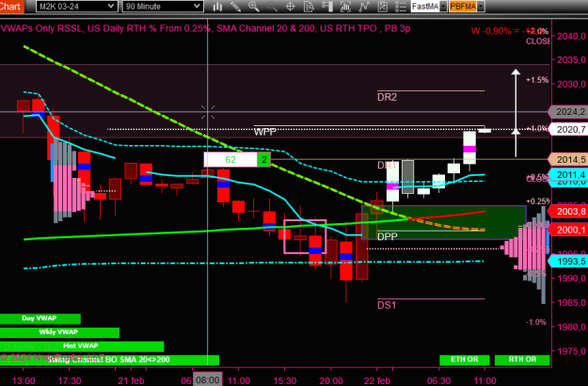Select the Chart tab

coord(11,7)
